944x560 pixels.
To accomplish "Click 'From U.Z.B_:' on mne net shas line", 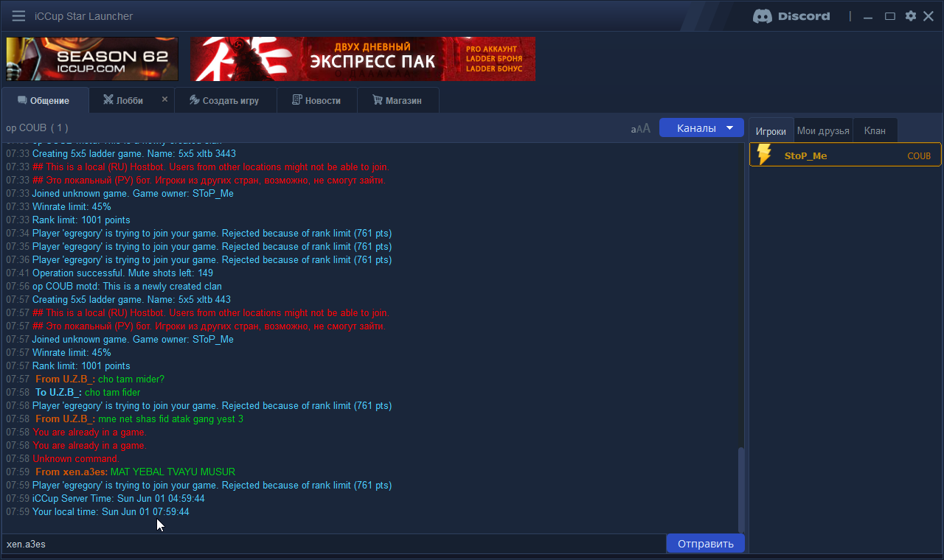I will tap(65, 419).
